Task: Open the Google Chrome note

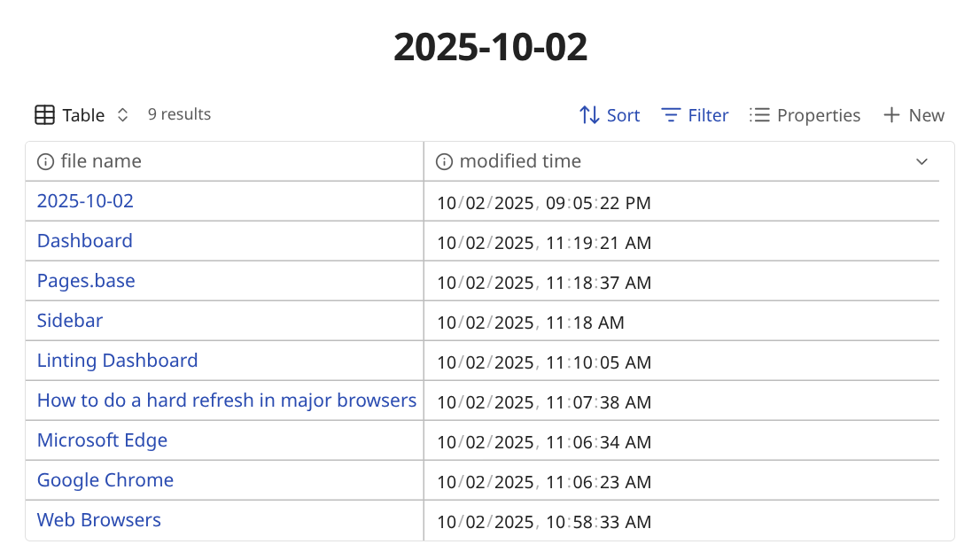Action: click(105, 480)
